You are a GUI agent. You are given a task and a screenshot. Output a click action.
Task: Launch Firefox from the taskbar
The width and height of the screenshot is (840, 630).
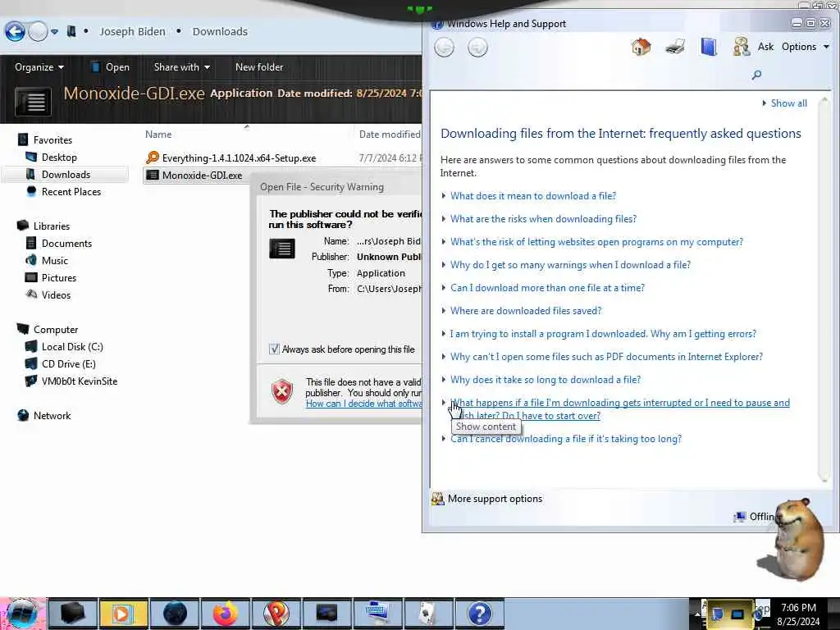click(225, 614)
